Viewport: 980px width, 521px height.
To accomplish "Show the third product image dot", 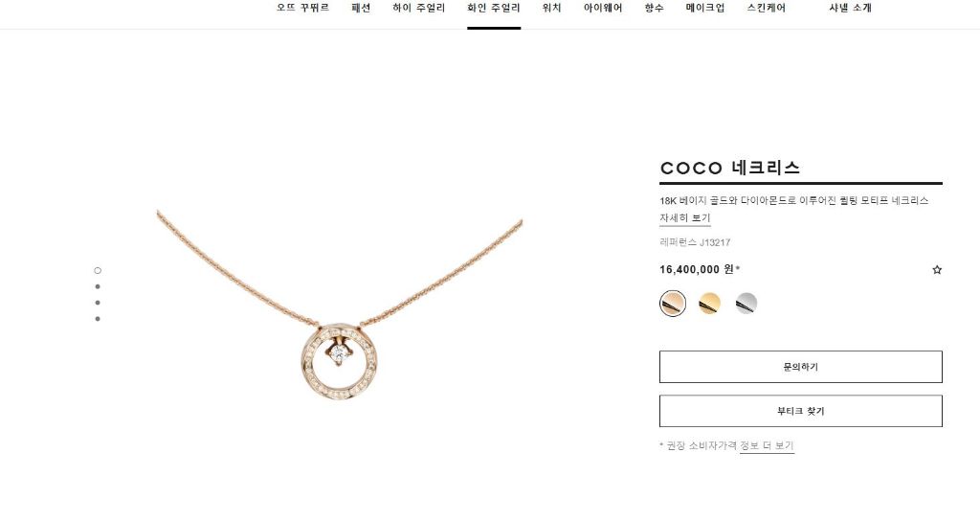I will pos(98,303).
